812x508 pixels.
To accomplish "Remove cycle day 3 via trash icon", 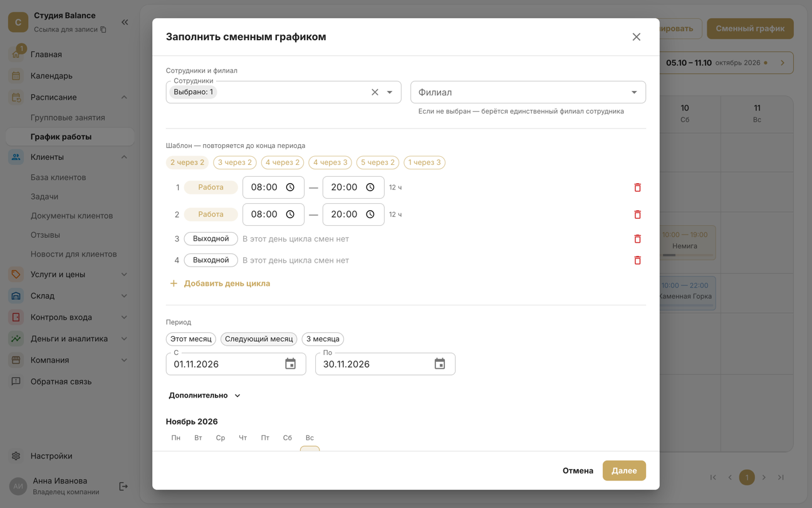I will coord(637,239).
